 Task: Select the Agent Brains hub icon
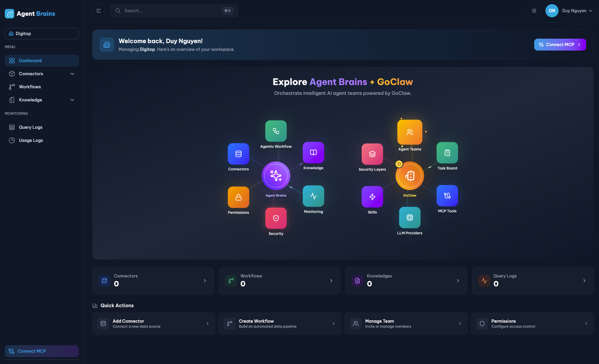(x=276, y=176)
